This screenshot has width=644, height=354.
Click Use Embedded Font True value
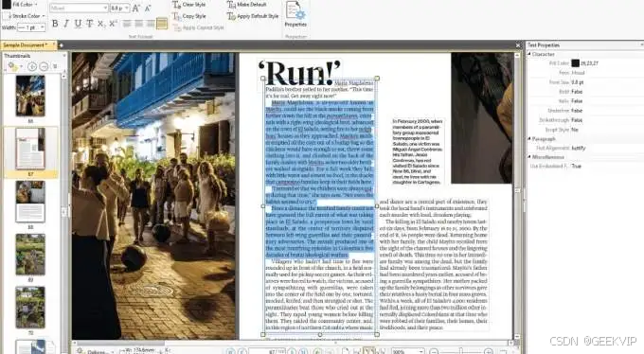[x=576, y=166]
